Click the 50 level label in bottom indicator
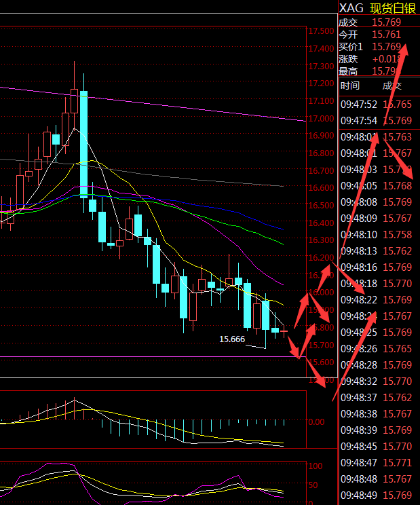 [313, 485]
